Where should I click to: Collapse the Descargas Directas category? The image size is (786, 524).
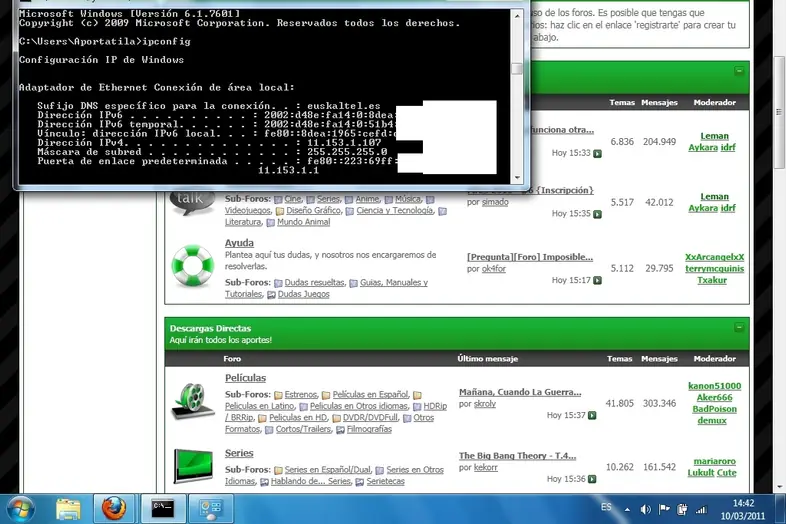pos(739,327)
